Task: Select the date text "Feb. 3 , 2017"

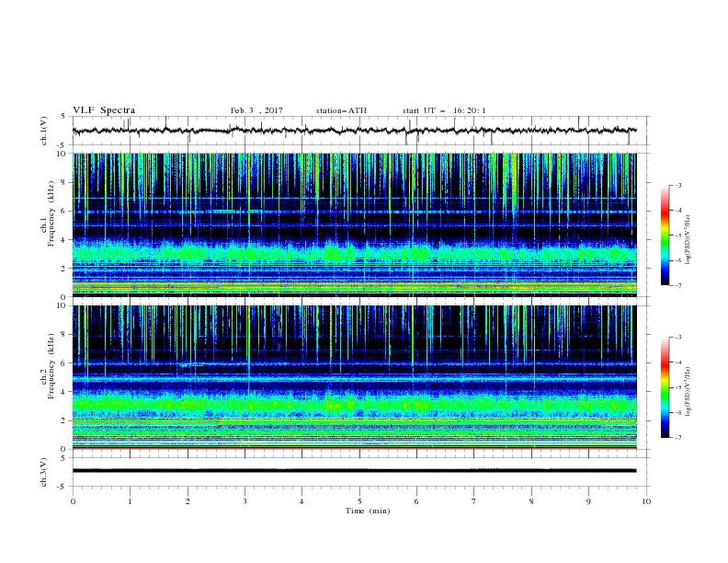Action: 256,110
